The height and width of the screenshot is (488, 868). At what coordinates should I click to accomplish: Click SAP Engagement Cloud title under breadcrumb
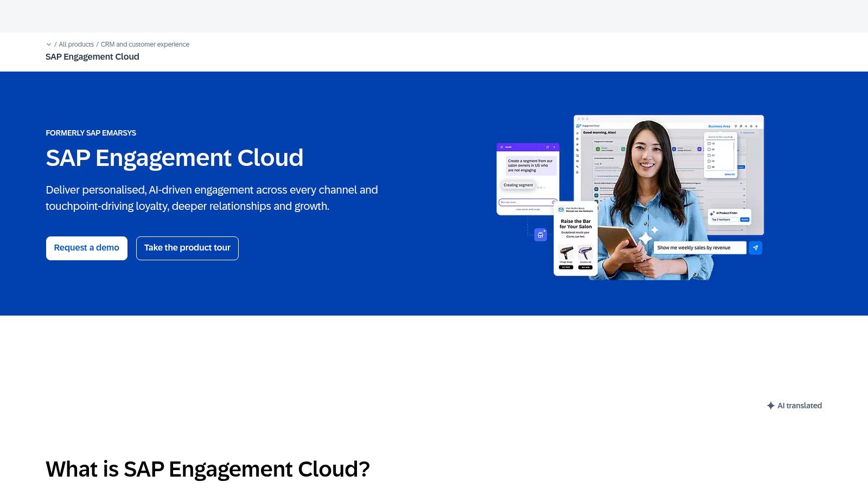coord(92,57)
